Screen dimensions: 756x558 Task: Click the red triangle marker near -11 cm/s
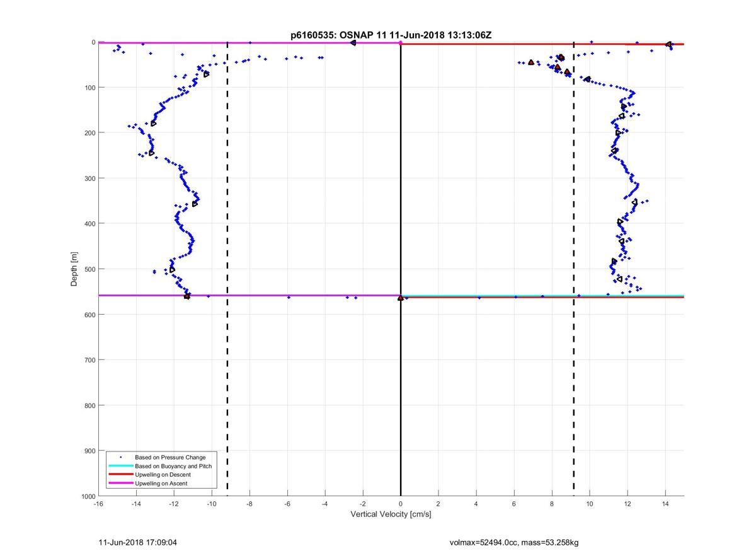point(187,296)
